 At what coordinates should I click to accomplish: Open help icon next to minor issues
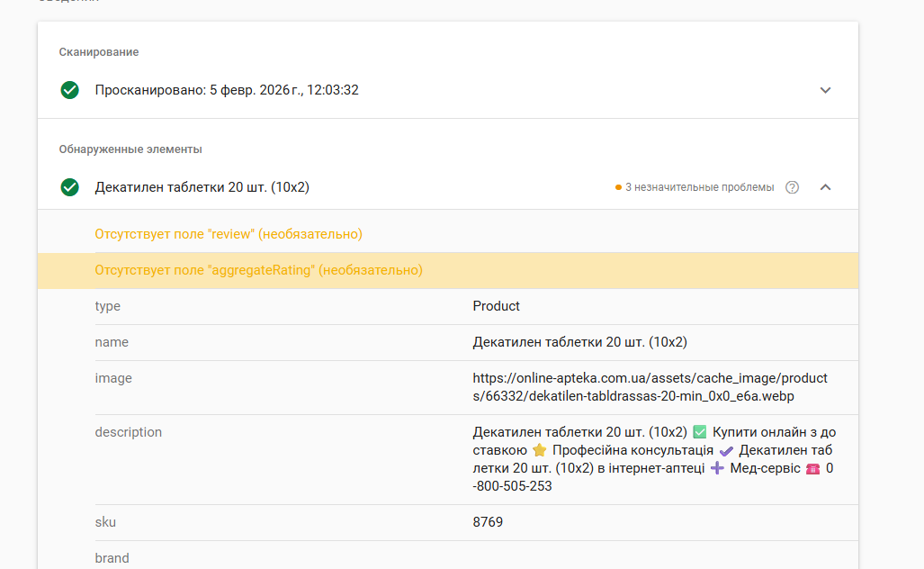(792, 187)
